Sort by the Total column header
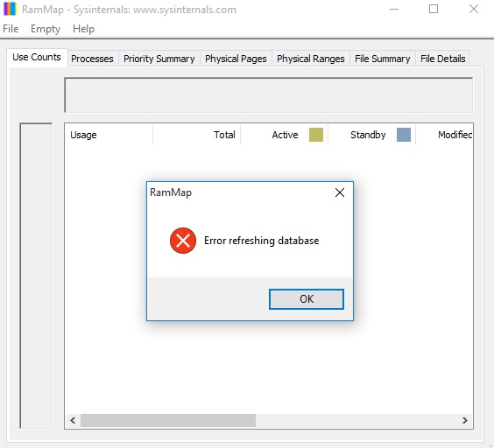This screenshot has width=494, height=448. click(196, 135)
